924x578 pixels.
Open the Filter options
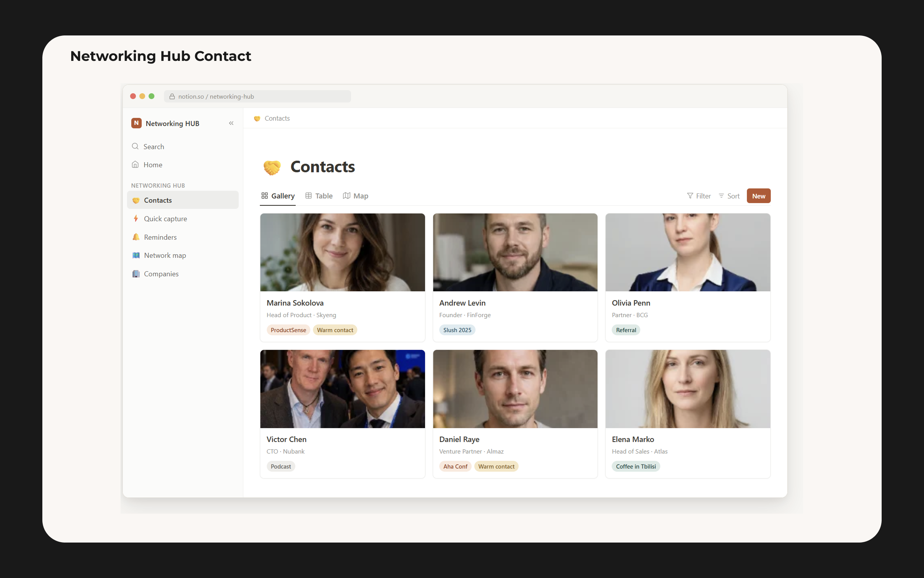pyautogui.click(x=699, y=196)
